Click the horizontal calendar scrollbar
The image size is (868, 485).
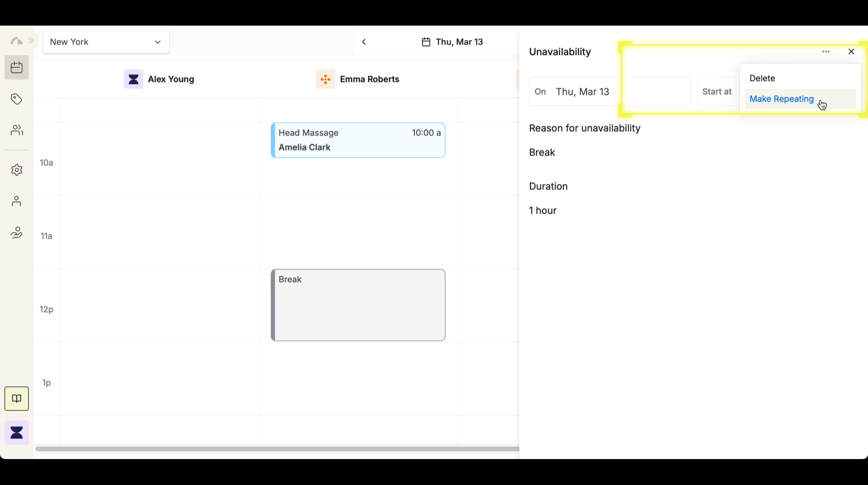pyautogui.click(x=276, y=449)
